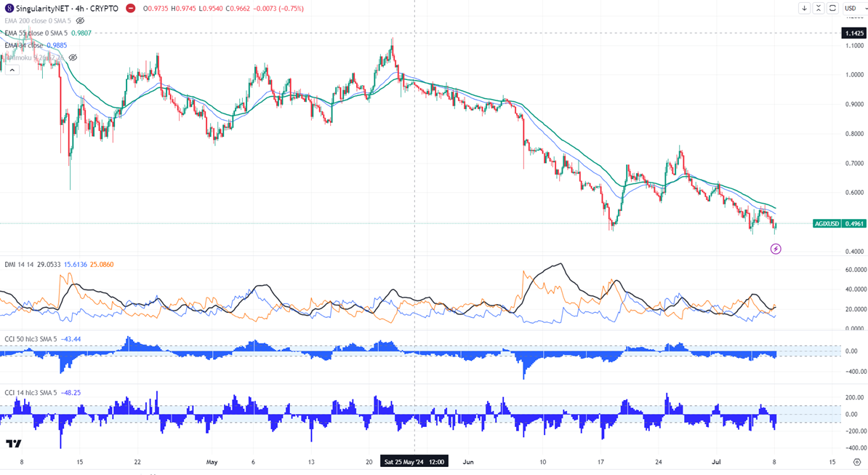This screenshot has width=868, height=475.
Task: Click the Jun label on time axis
Action: click(x=468, y=462)
